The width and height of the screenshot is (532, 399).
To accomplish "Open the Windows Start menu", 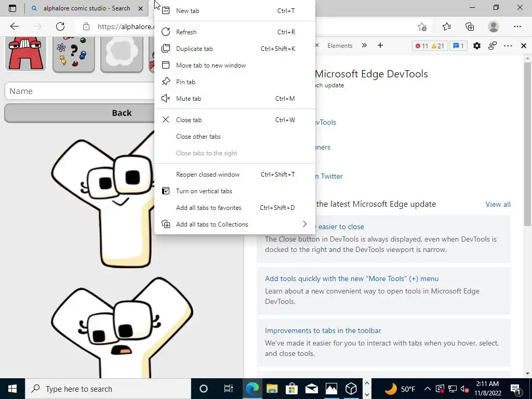I will point(12,389).
